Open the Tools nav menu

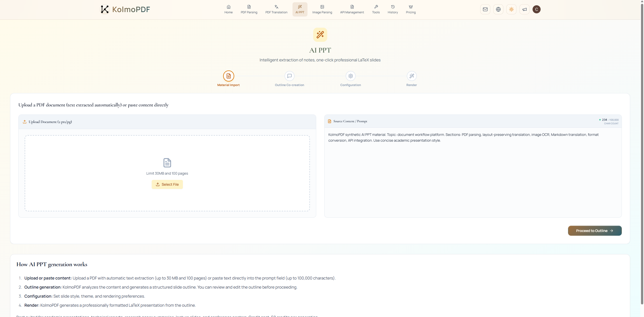[376, 9]
